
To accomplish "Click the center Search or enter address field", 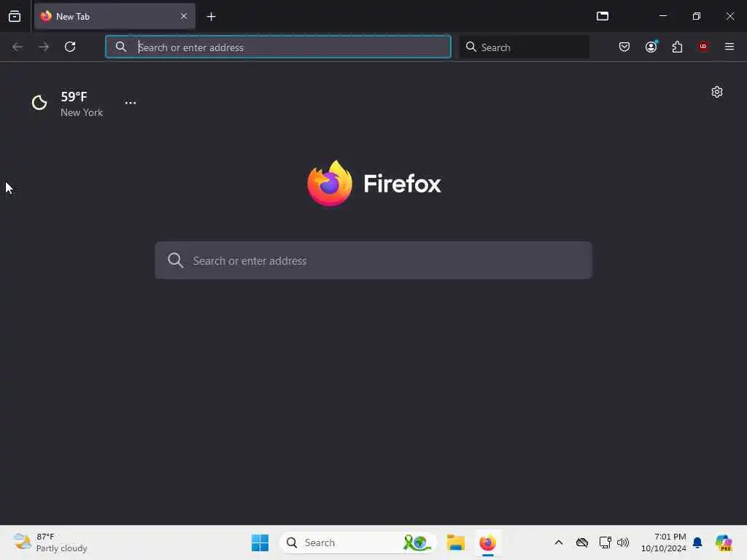I will (x=373, y=260).
